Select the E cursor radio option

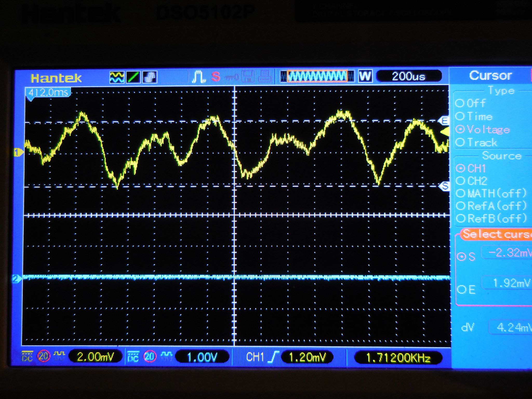[x=466, y=289]
